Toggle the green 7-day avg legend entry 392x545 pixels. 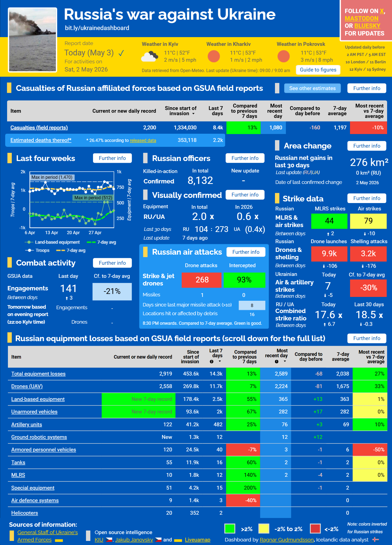coord(101,242)
